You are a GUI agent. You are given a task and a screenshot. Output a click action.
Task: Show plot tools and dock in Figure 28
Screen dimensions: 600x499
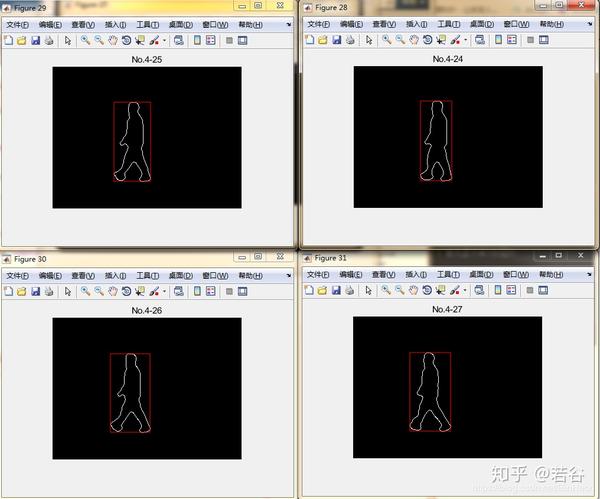(544, 40)
